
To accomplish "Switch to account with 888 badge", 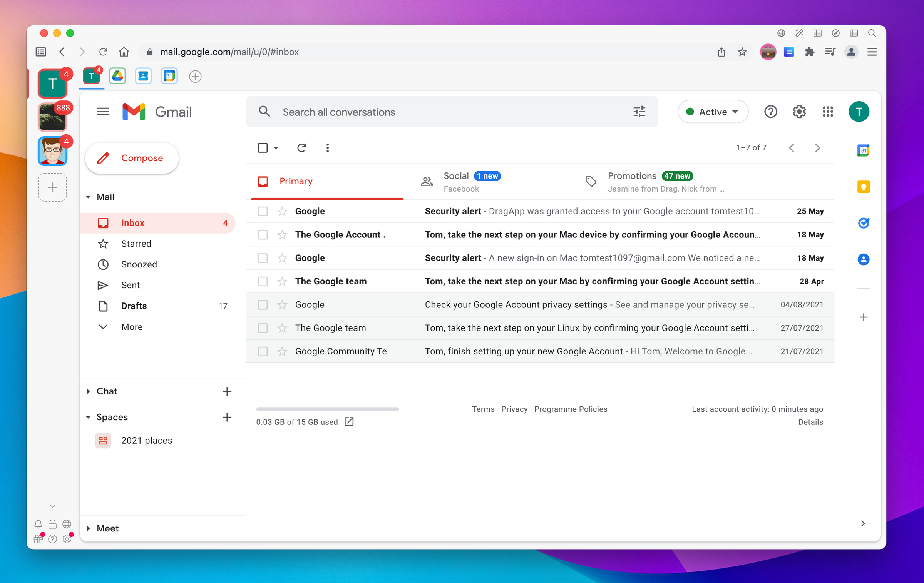I will [52, 117].
